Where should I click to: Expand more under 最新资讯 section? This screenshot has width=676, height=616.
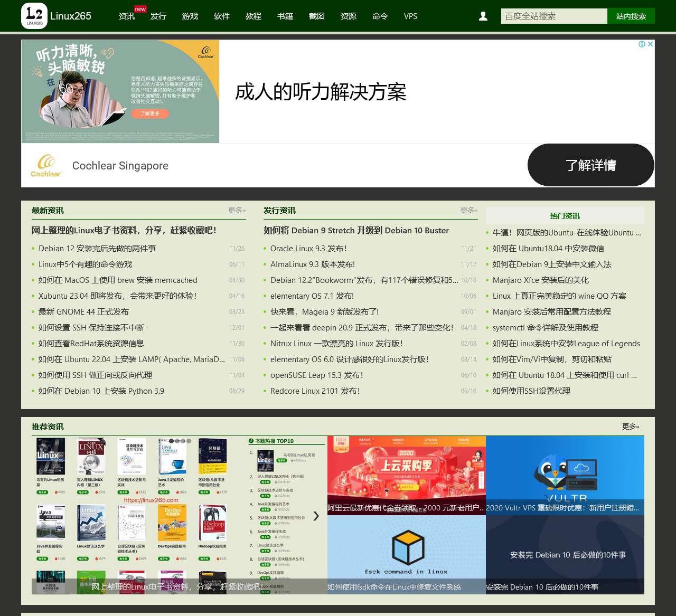(237, 210)
